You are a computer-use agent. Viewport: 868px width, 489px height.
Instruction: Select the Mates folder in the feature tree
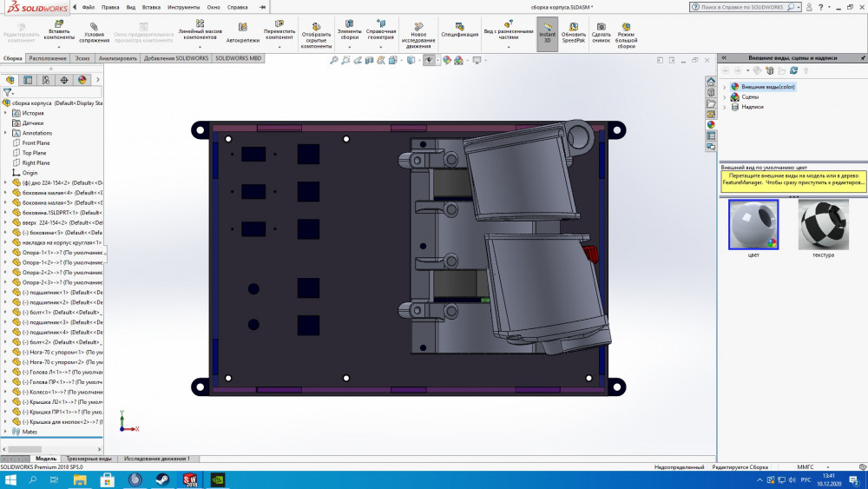30,432
